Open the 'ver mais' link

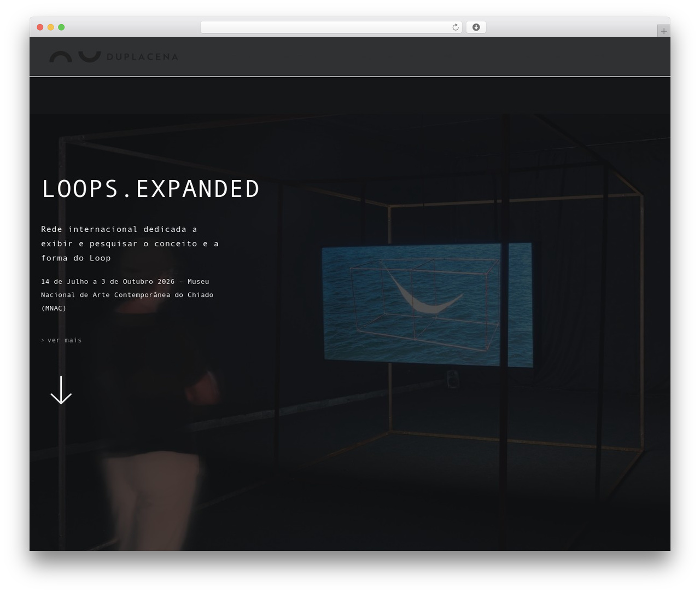click(61, 340)
